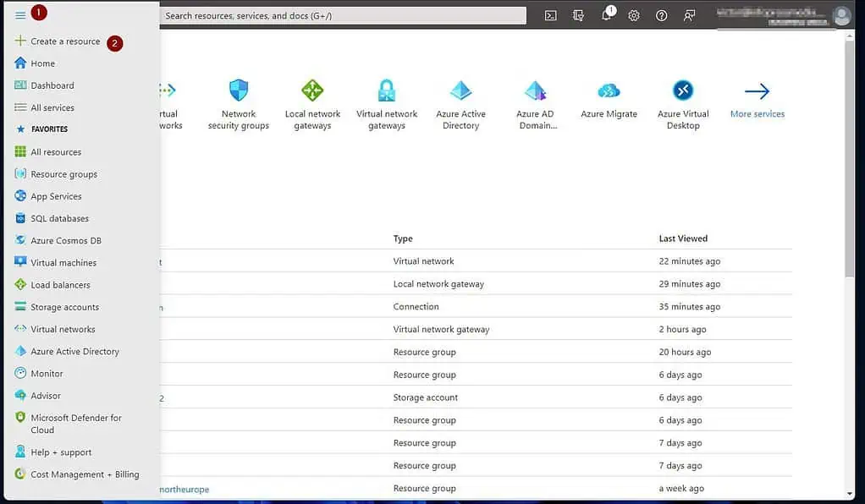This screenshot has width=865, height=504.
Task: Open the notifications bell icon
Action: [607, 15]
